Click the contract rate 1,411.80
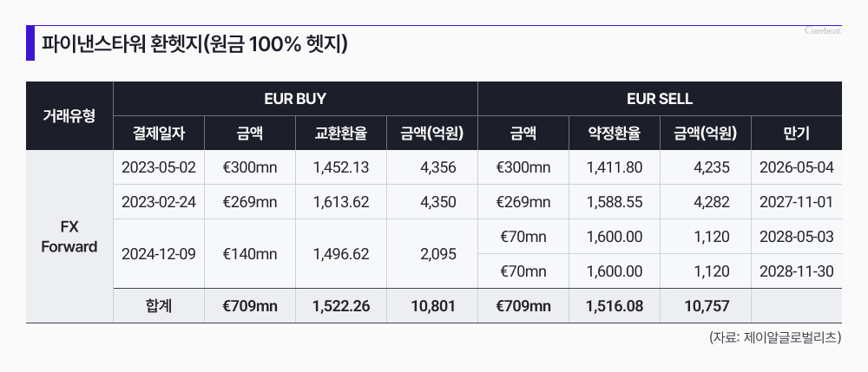Image resolution: width=868 pixels, height=372 pixels. [615, 167]
